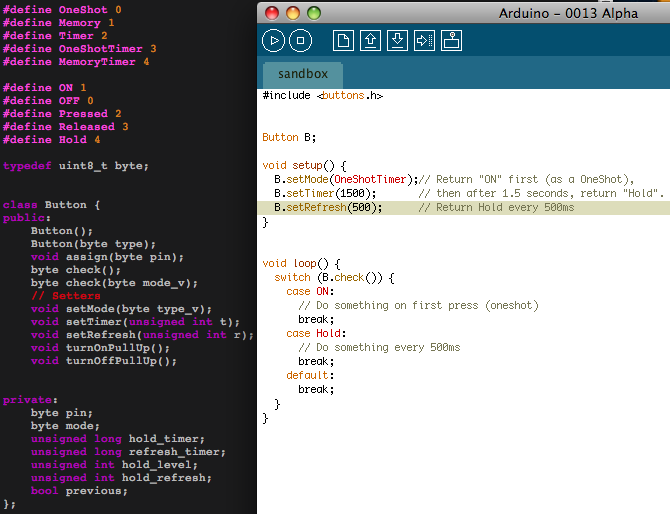670x514 pixels.
Task: Close the Arduino window with red button
Action: pos(272,13)
